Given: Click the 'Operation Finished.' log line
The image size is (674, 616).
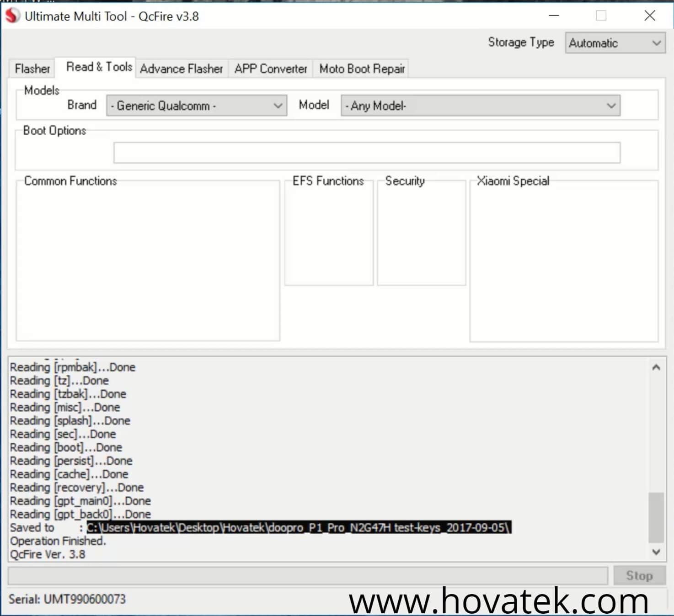Looking at the screenshot, I should point(58,541).
